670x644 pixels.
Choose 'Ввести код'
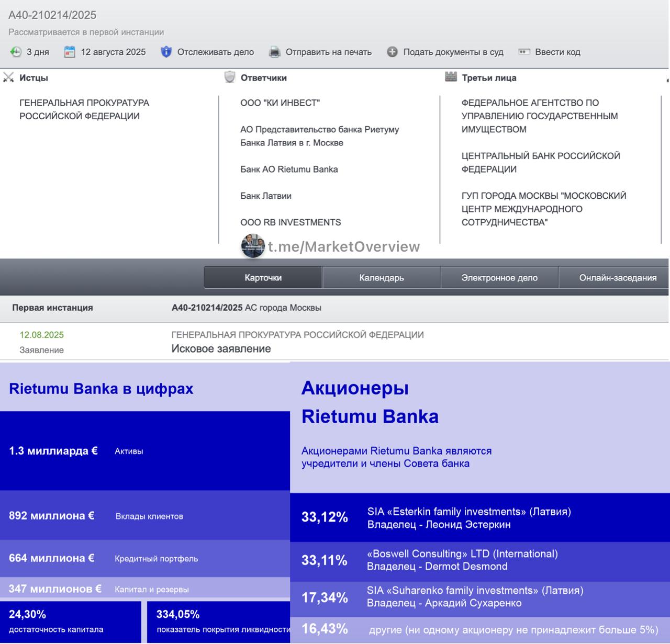tap(557, 52)
